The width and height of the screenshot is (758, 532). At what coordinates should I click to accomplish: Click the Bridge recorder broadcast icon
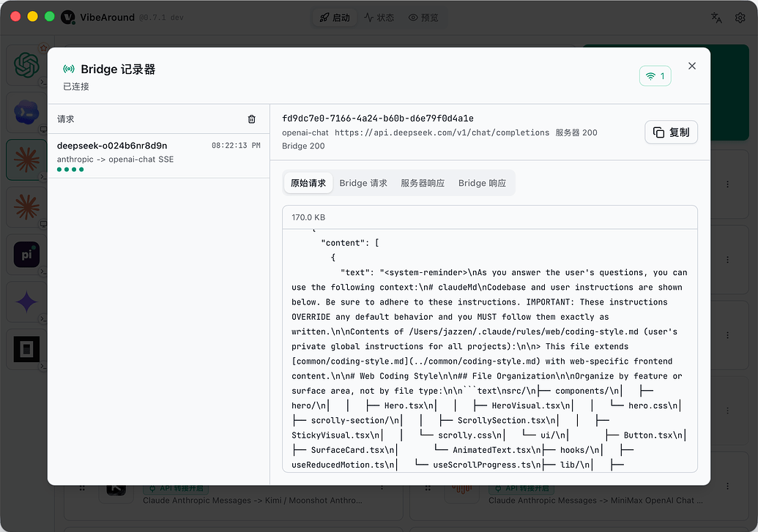(69, 69)
